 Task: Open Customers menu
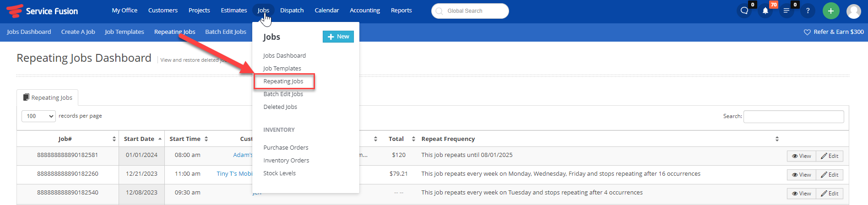163,10
